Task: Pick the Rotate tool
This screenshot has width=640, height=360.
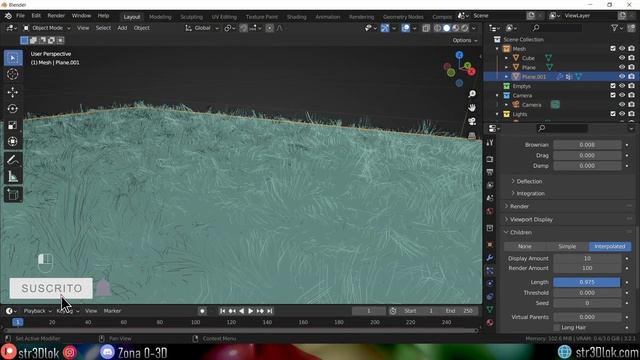Action: [13, 109]
